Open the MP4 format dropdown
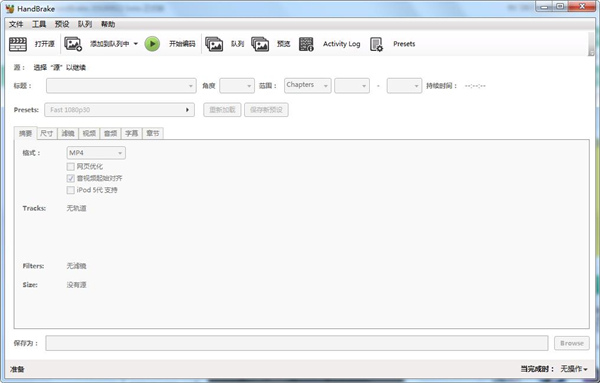 [x=96, y=153]
